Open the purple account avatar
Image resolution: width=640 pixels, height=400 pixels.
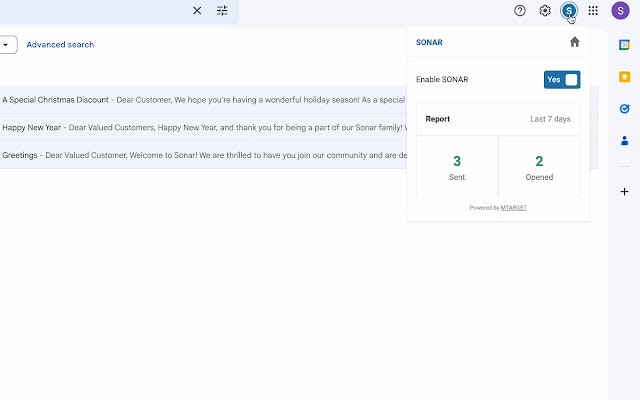pos(620,11)
